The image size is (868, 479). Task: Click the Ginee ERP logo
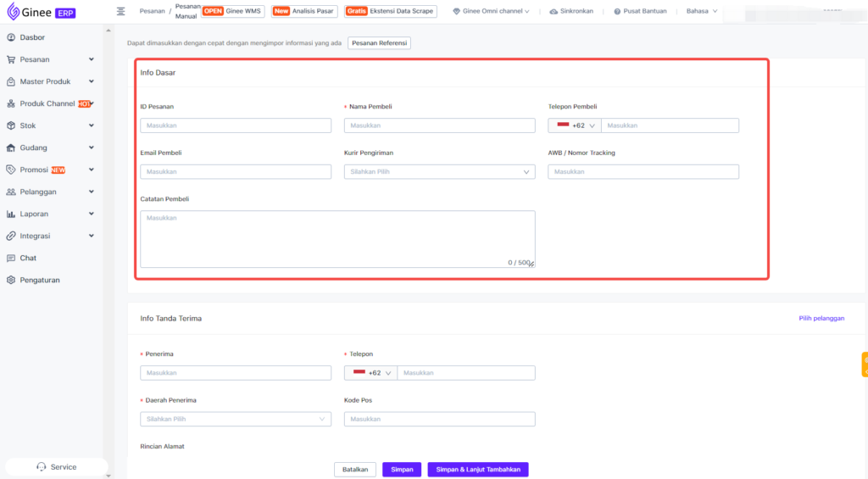click(41, 12)
